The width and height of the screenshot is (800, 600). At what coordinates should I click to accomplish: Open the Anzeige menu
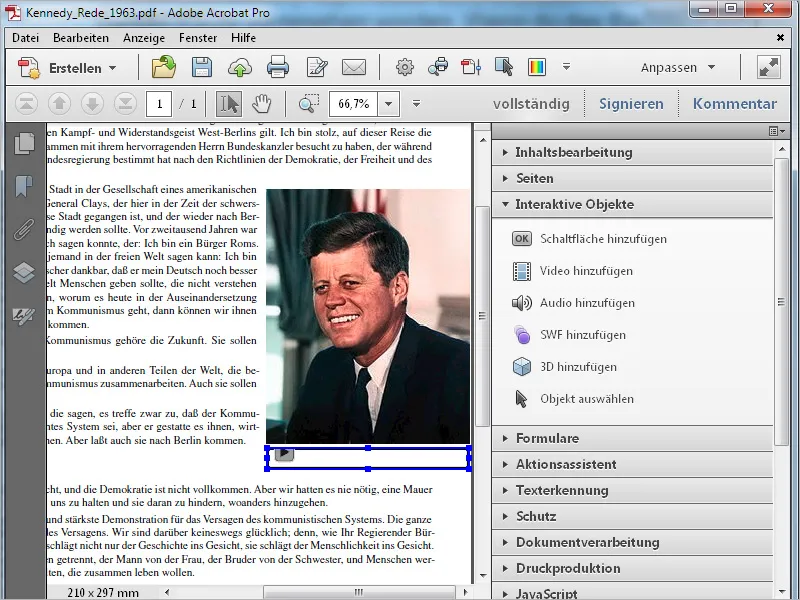144,38
